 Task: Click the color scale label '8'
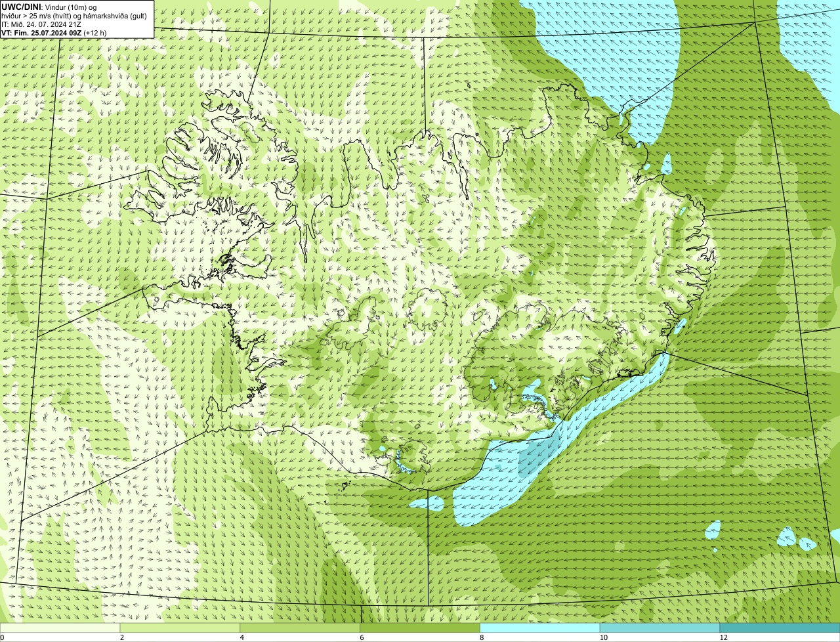point(482,637)
